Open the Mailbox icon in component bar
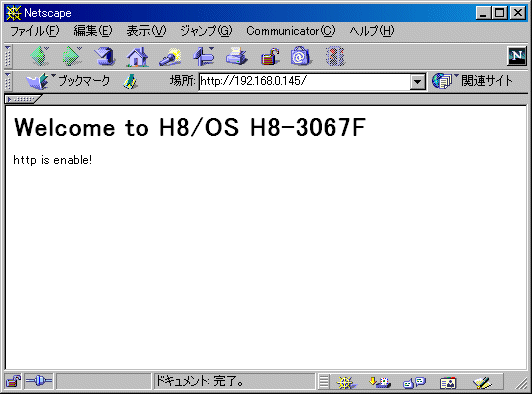The height and width of the screenshot is (394, 532). 380,382
